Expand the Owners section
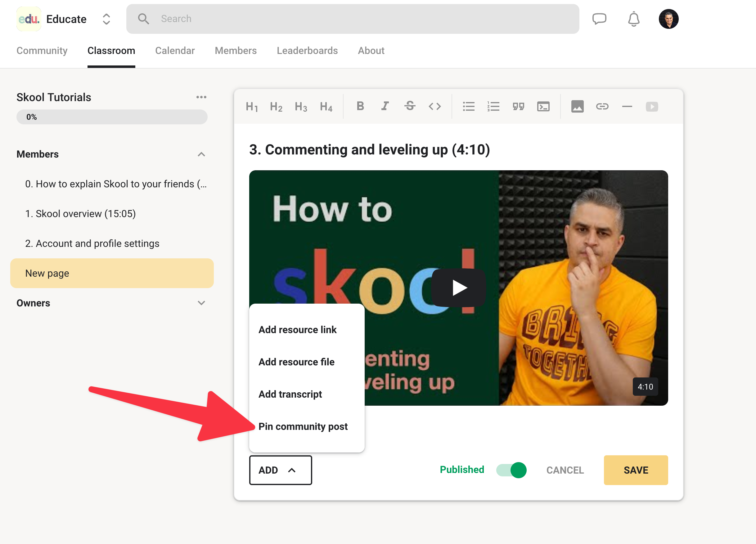The width and height of the screenshot is (756, 544). click(201, 303)
